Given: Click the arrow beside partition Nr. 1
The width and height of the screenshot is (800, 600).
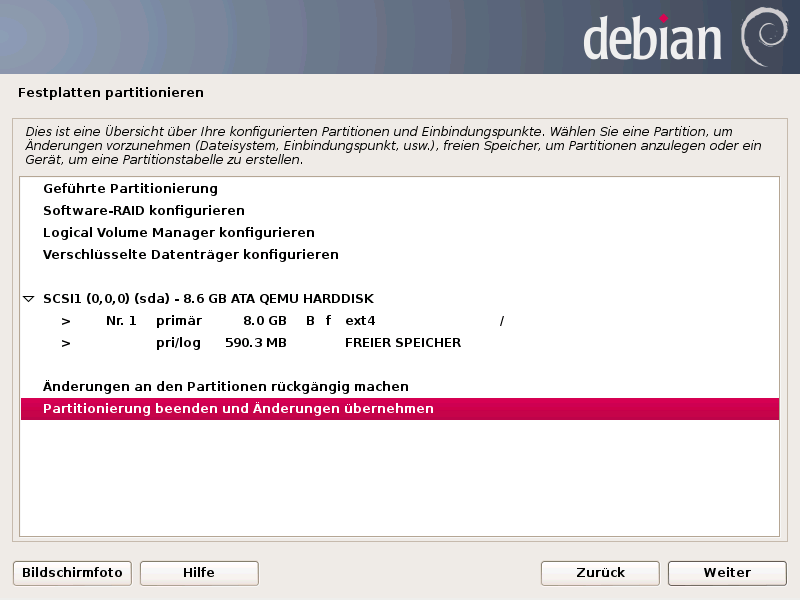Looking at the screenshot, I should point(66,321).
